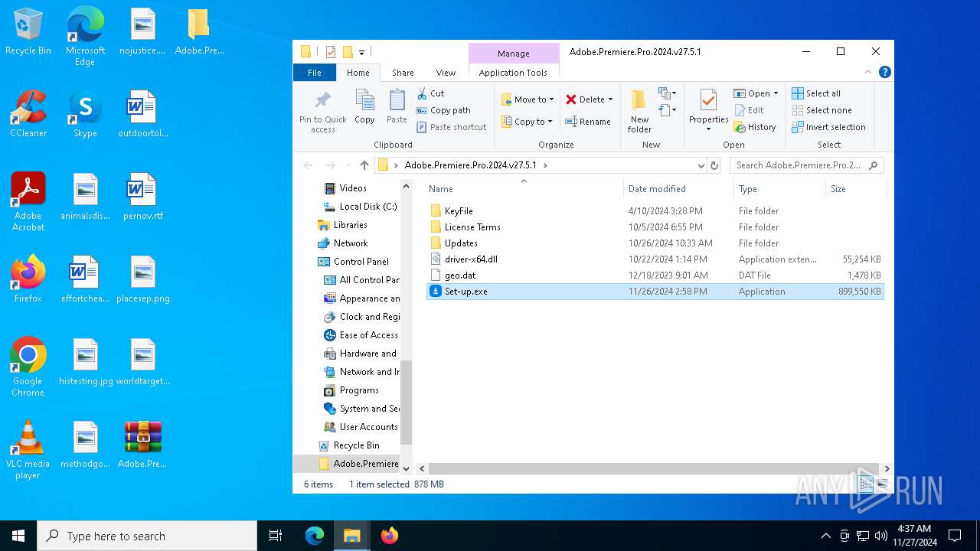Viewport: 980px width, 551px height.
Task: Click Copy path in Clipboard group
Action: tap(443, 110)
